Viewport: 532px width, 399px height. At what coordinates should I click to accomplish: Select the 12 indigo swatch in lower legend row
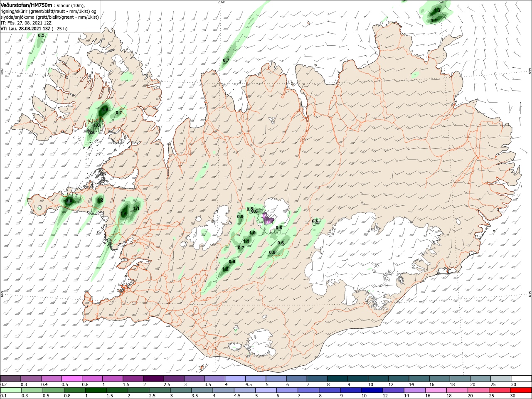(x=394, y=390)
